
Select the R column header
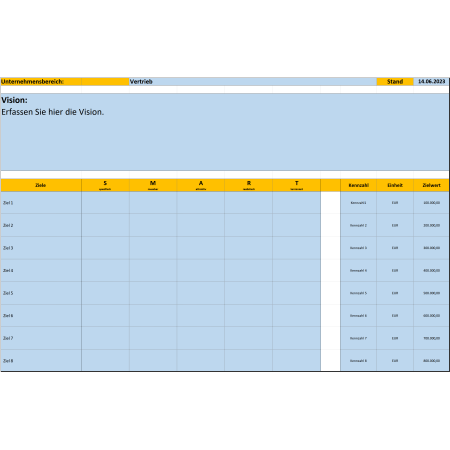click(249, 185)
